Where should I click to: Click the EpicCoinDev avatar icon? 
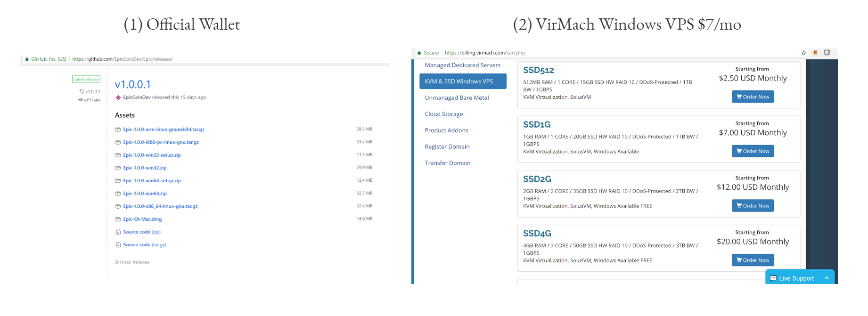(118, 97)
